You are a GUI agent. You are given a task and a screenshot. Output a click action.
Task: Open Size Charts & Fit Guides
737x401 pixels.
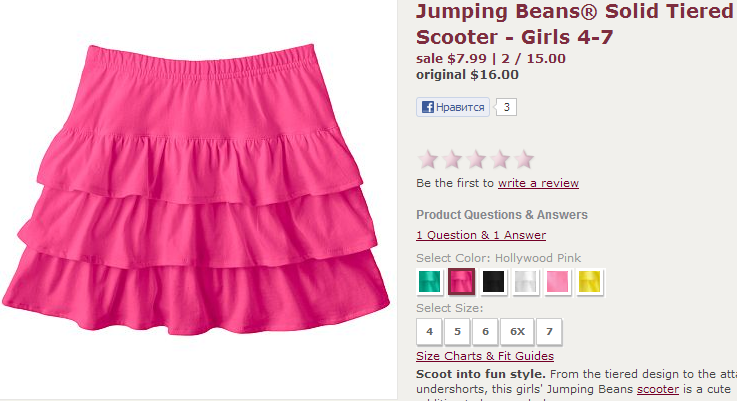(485, 356)
